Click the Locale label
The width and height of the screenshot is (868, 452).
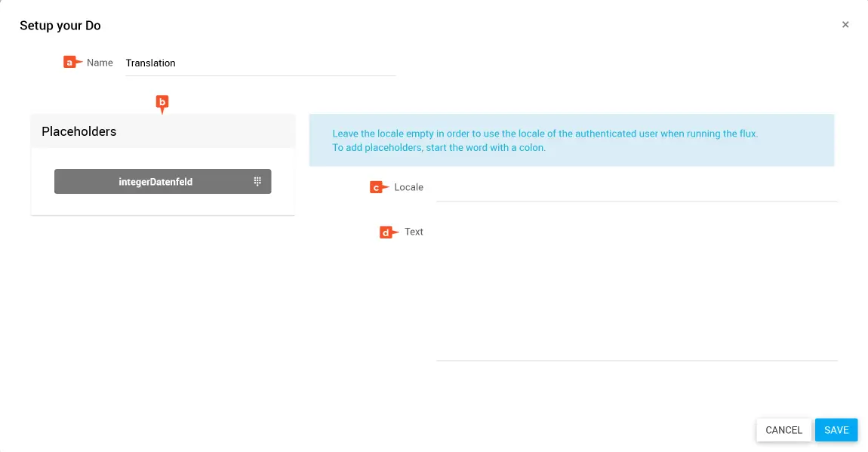coord(408,187)
